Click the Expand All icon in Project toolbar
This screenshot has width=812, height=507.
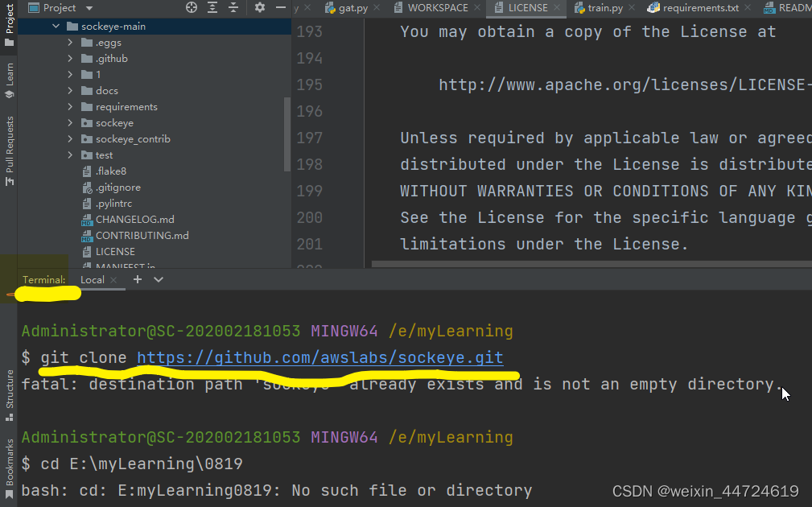pos(212,8)
